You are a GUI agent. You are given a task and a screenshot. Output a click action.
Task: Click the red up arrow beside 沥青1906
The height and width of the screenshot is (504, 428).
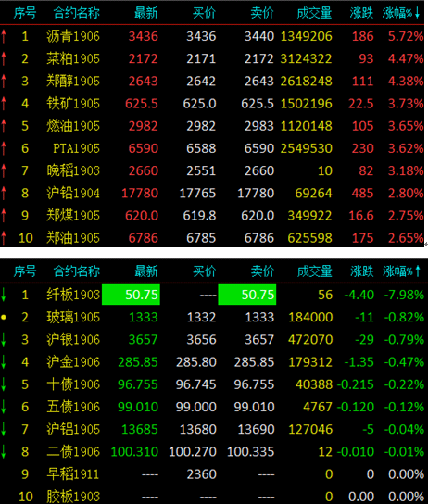coord(4,36)
